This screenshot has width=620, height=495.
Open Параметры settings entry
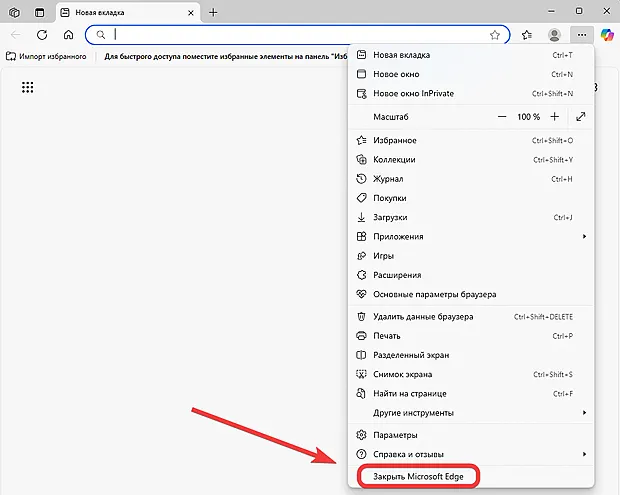point(471,435)
